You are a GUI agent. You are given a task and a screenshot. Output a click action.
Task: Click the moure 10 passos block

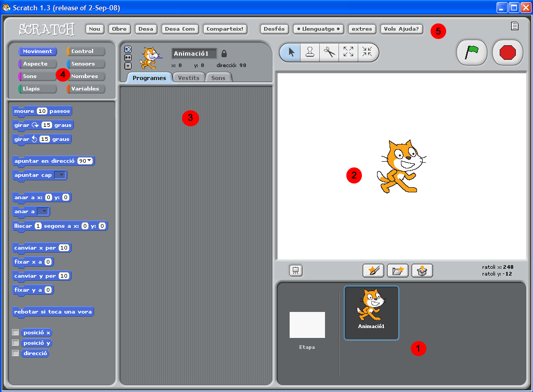42,111
